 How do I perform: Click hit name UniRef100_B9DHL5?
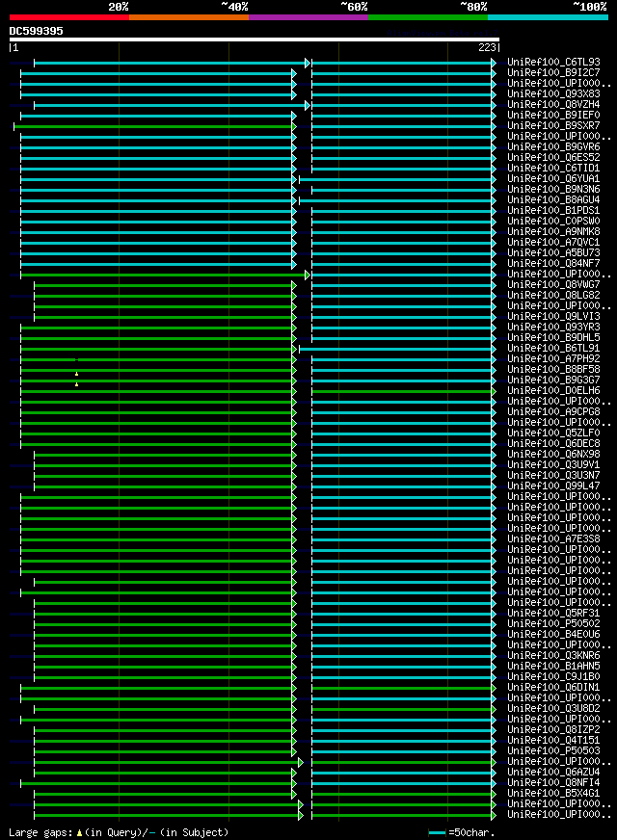point(553,337)
